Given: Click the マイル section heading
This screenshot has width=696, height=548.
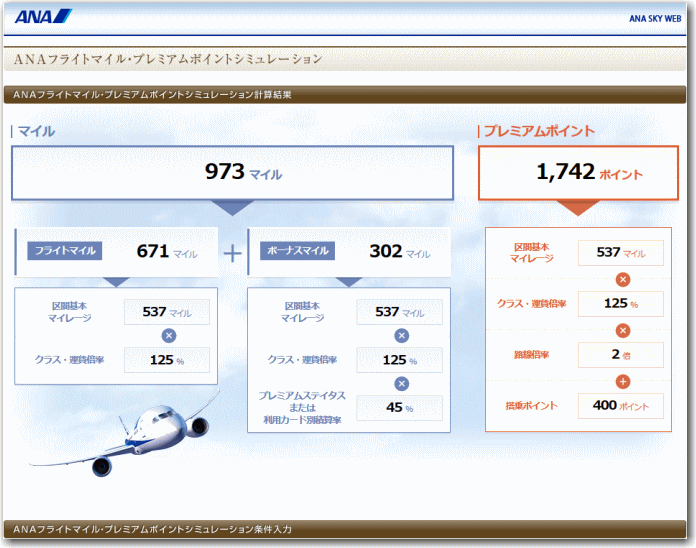Looking at the screenshot, I should (36, 131).
